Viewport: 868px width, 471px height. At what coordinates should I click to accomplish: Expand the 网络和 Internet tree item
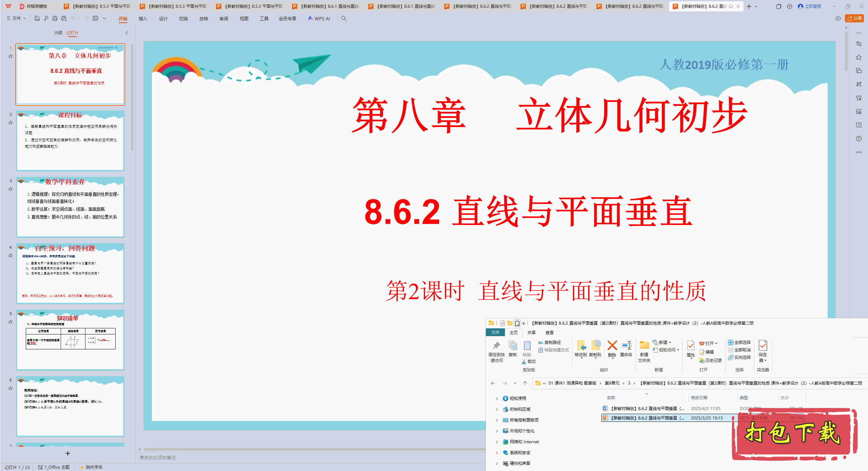pyautogui.click(x=497, y=442)
